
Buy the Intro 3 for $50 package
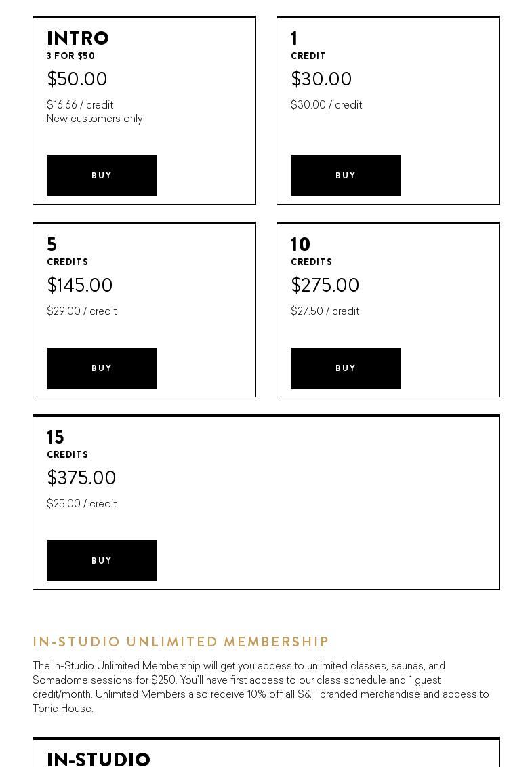[102, 176]
